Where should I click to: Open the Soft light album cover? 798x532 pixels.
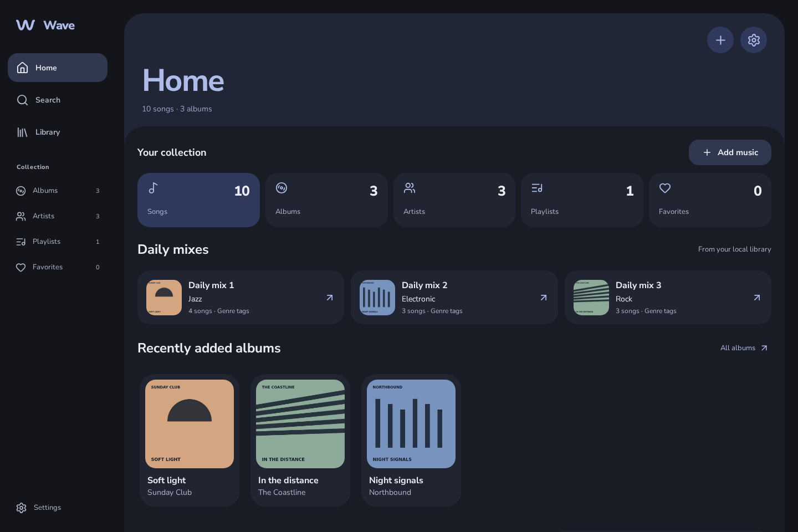coord(190,424)
